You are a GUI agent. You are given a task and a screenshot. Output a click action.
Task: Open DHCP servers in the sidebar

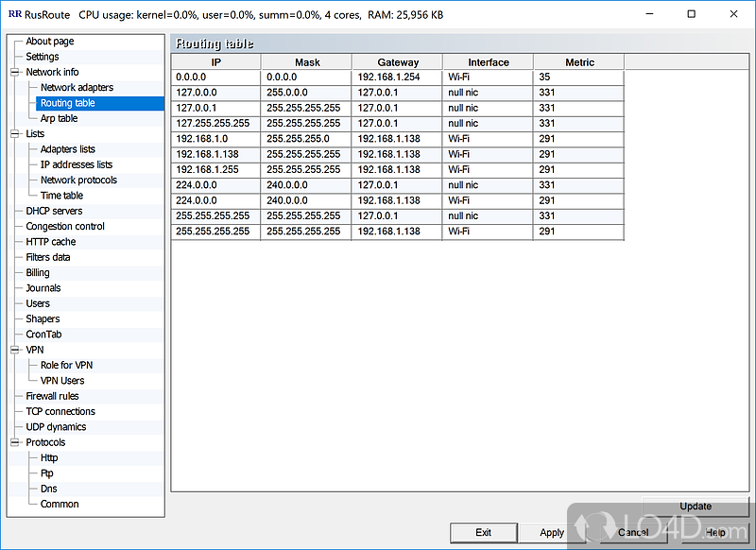point(54,211)
